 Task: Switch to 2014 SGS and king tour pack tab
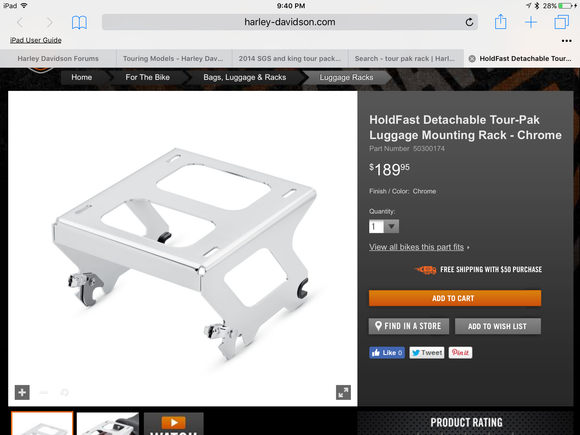pyautogui.click(x=290, y=58)
